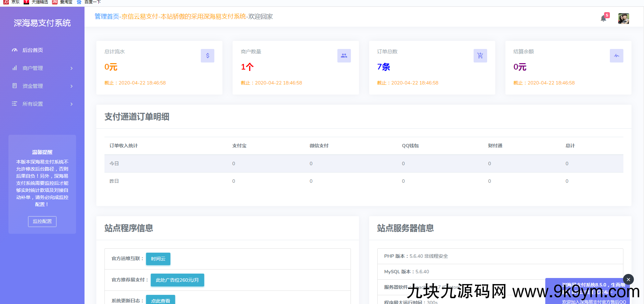
Task: Click the 管理首页 breadcrumb link
Action: [107, 17]
